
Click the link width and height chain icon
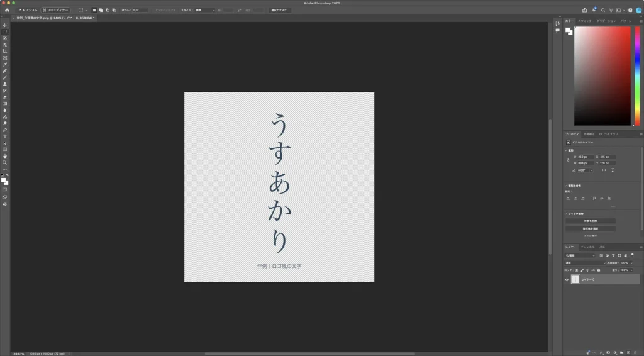(569, 160)
